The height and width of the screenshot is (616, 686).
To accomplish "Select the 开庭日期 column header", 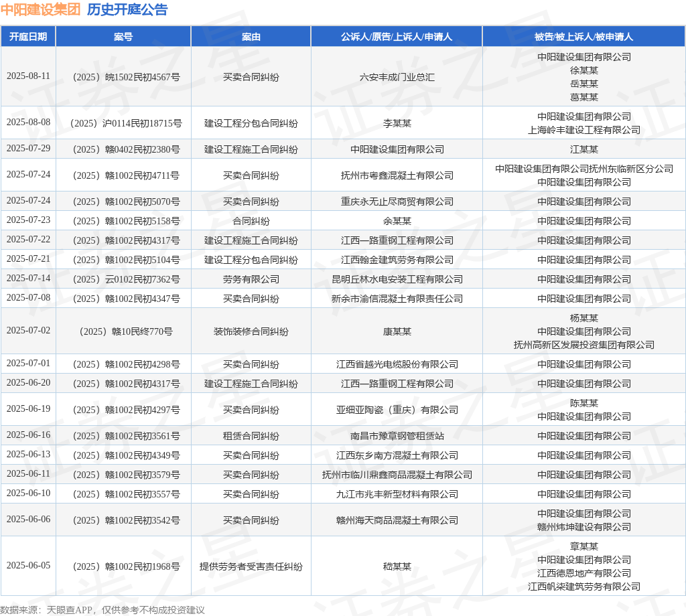I will point(28,37).
